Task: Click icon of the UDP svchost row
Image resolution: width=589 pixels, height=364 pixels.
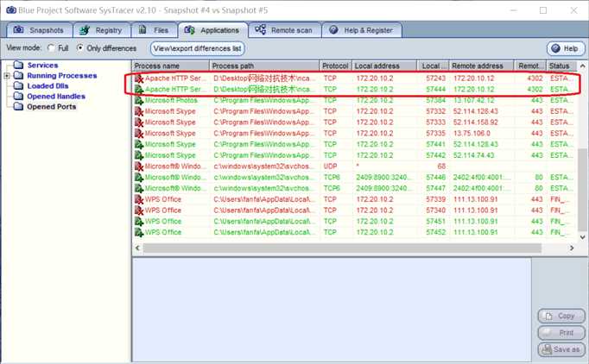Action: (139, 166)
